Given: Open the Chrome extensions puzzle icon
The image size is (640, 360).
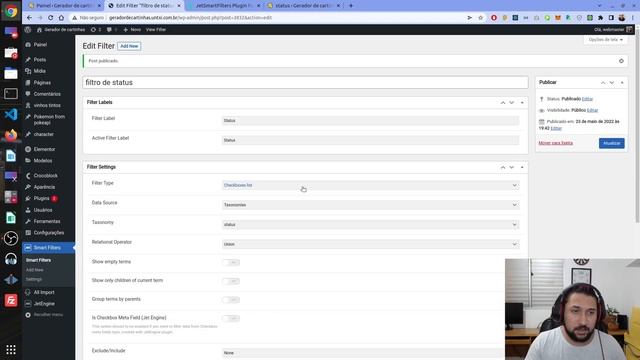Looking at the screenshot, I should (600, 18).
